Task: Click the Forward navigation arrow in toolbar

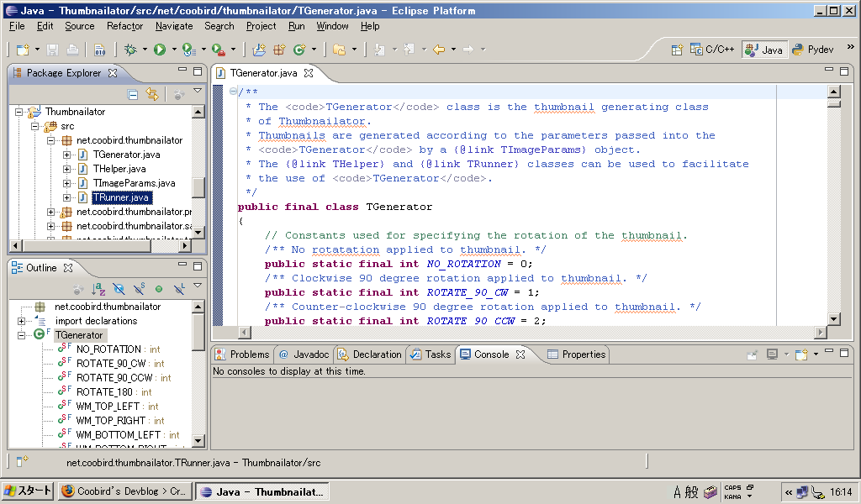Action: point(468,50)
